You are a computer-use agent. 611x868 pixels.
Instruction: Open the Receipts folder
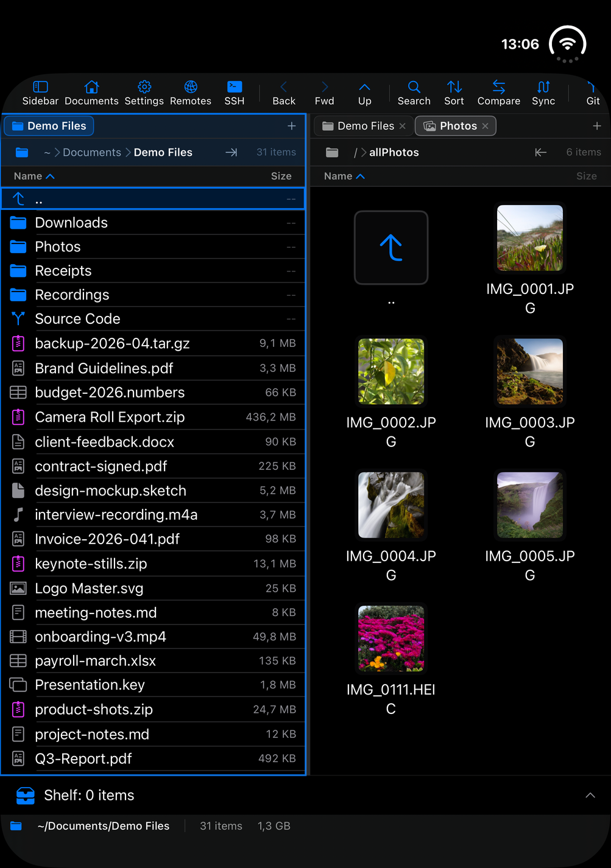[153, 271]
